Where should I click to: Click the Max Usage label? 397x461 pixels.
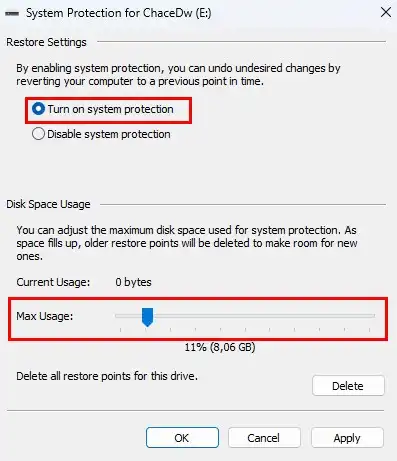pyautogui.click(x=45, y=316)
